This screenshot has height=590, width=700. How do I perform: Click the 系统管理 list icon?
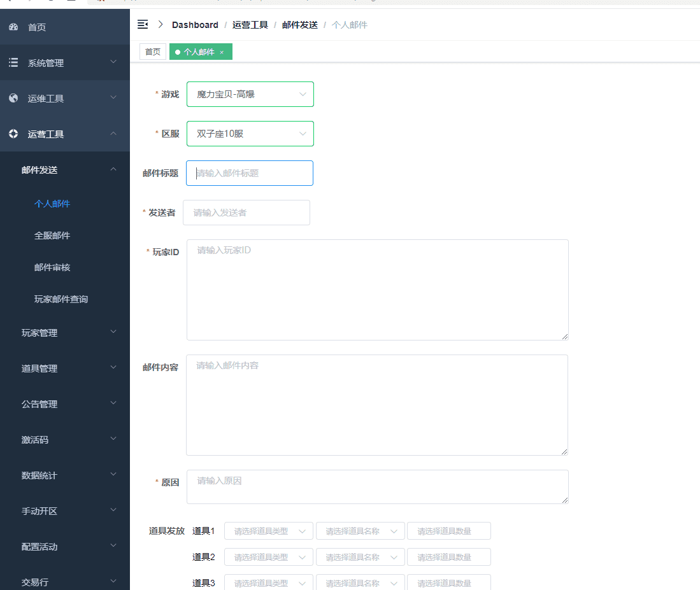[13, 62]
